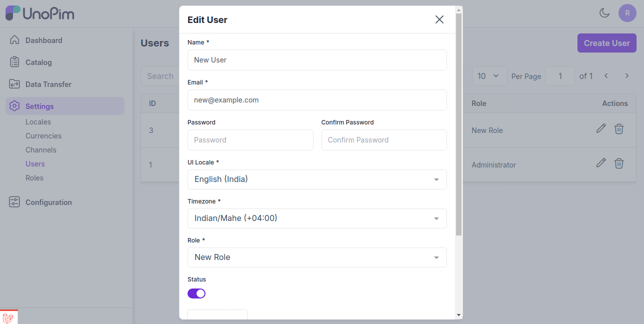Open the Locales settings page
This screenshot has width=644, height=324.
[38, 122]
